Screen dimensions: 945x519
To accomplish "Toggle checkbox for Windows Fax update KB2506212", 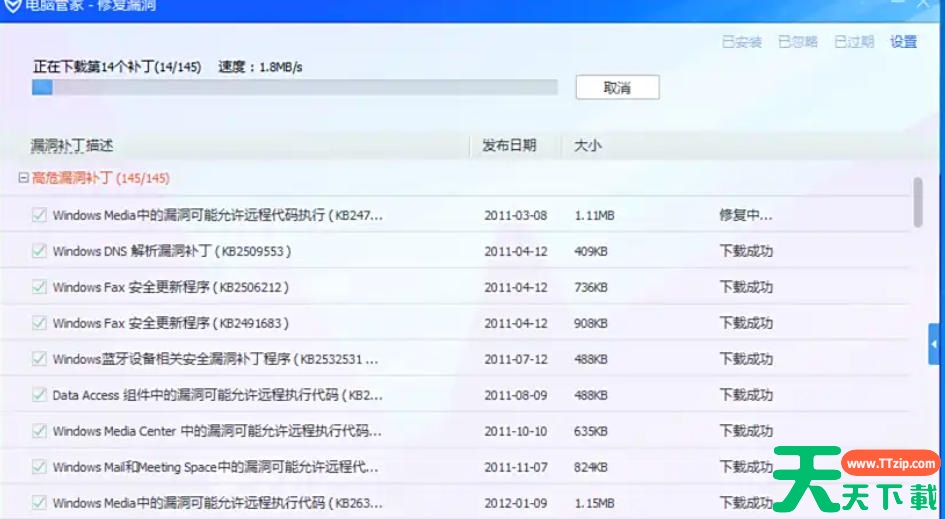I will click(x=39, y=287).
